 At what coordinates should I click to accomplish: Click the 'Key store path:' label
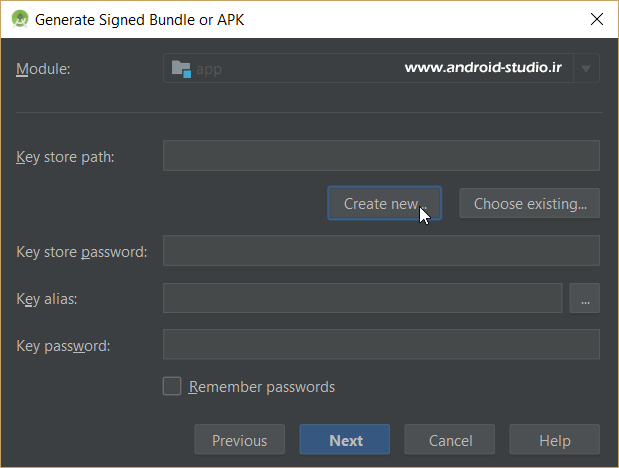point(65,157)
